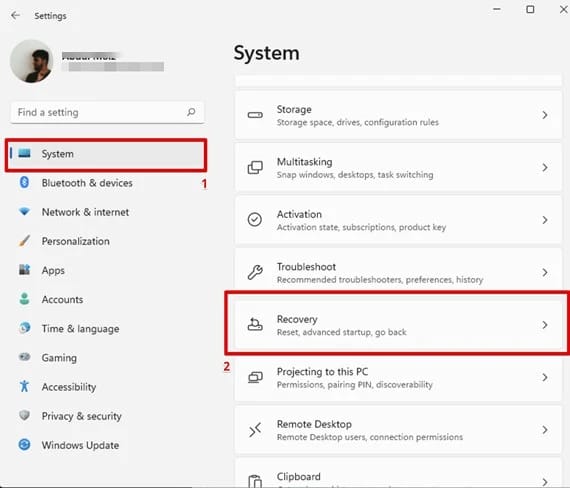Open the Recovery settings entry
The image size is (570, 488).
pos(398,325)
